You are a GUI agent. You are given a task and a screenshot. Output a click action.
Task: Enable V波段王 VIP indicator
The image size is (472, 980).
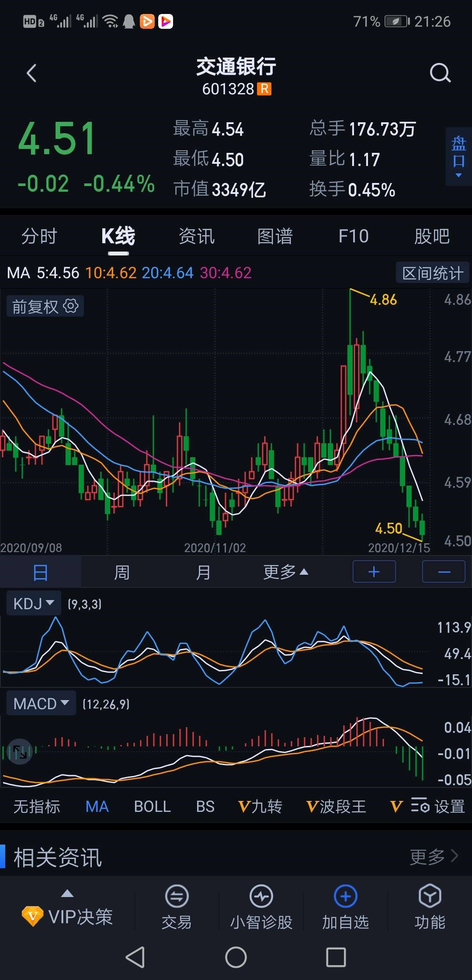(x=336, y=806)
